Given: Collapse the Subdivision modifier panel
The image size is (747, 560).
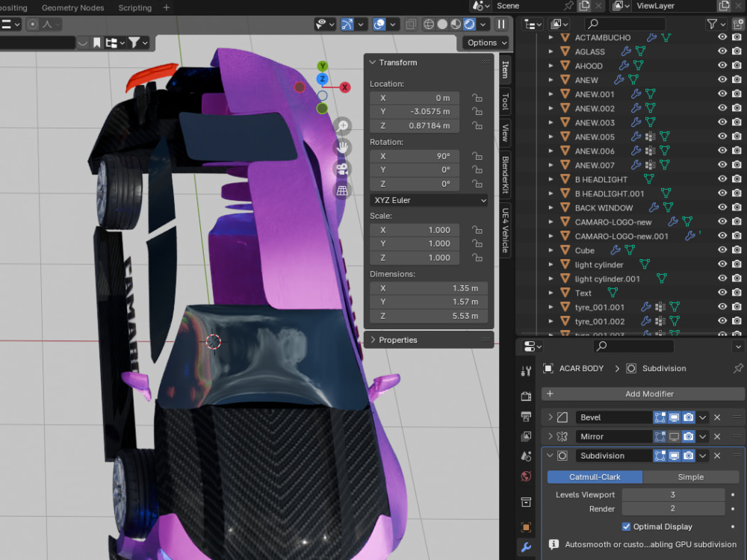Looking at the screenshot, I should (x=551, y=455).
